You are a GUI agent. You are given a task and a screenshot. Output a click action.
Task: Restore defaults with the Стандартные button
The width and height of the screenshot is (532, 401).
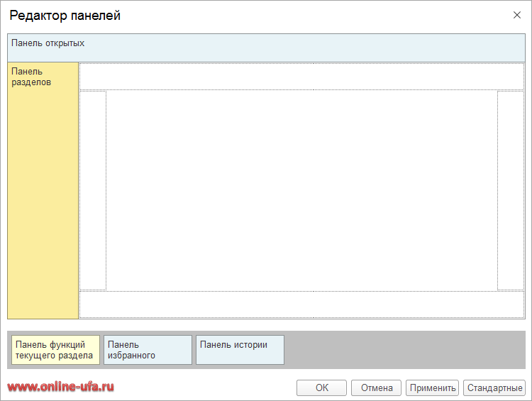[494, 388]
